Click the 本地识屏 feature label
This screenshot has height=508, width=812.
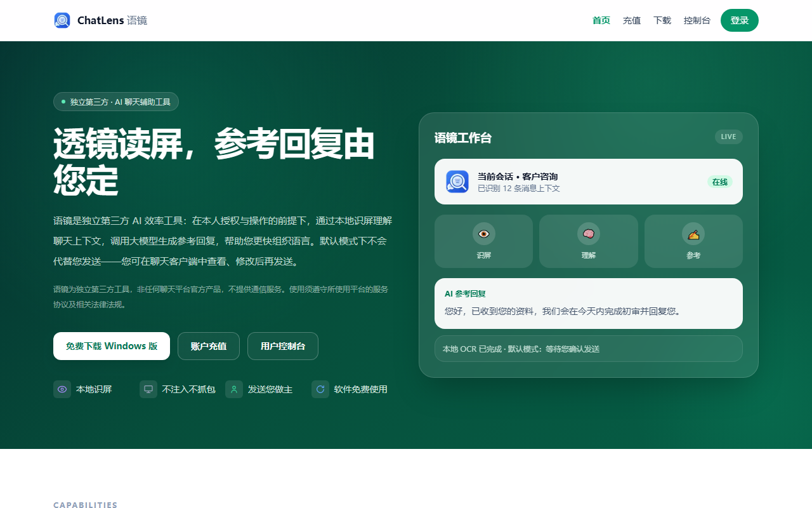pos(94,389)
